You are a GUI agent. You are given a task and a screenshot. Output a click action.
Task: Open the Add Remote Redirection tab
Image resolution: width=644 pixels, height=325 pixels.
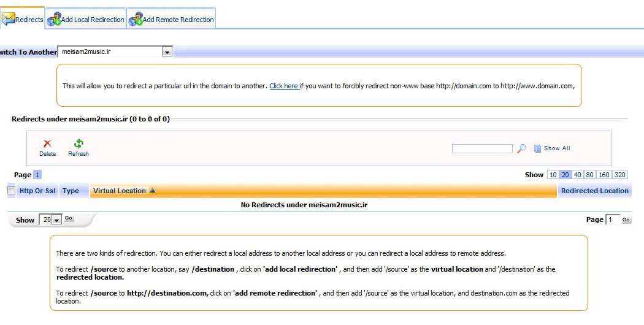click(x=171, y=19)
